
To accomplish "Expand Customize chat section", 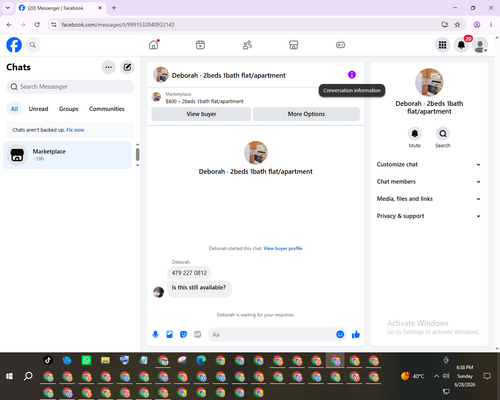I will tap(429, 164).
